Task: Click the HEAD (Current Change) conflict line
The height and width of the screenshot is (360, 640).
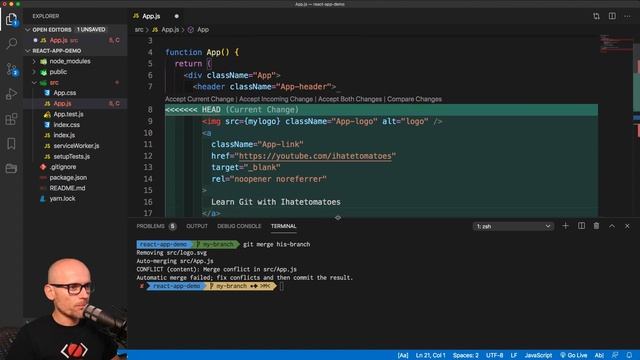Action: pyautogui.click(x=381, y=110)
